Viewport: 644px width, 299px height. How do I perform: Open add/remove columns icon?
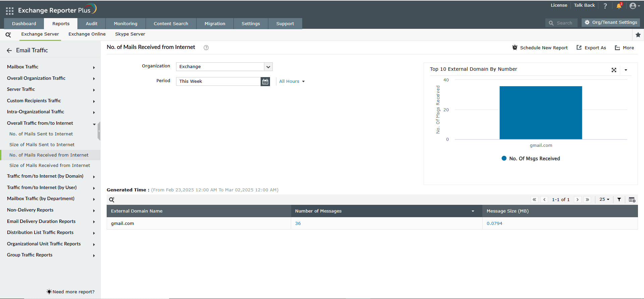(x=632, y=200)
